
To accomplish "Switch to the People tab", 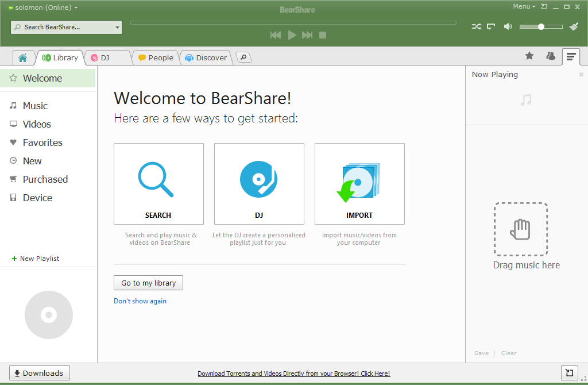I will (x=156, y=58).
